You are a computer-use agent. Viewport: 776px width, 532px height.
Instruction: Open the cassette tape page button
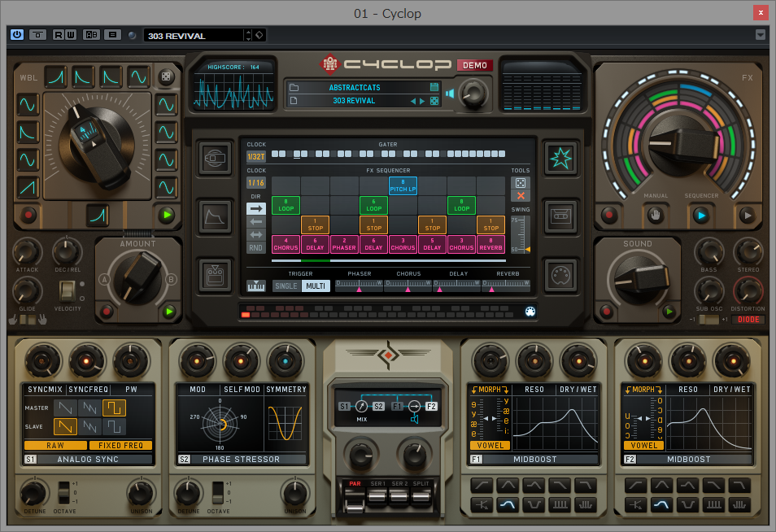tap(560, 216)
